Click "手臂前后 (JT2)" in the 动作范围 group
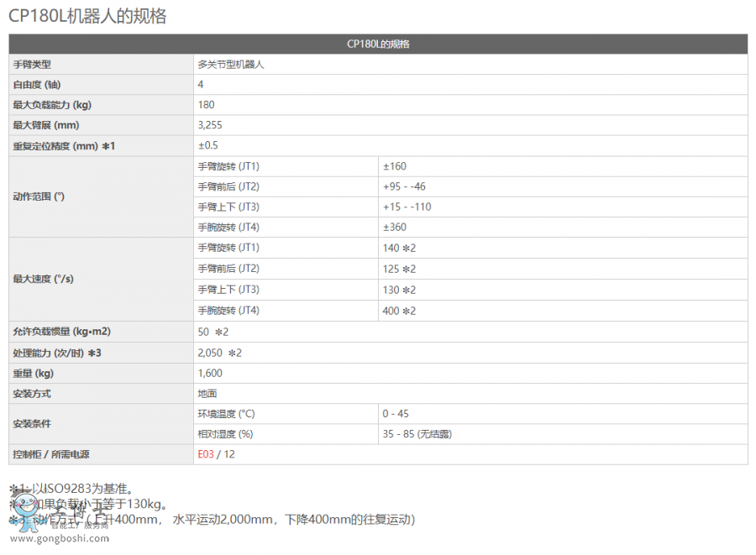This screenshot has height=555, width=756. 228,186
